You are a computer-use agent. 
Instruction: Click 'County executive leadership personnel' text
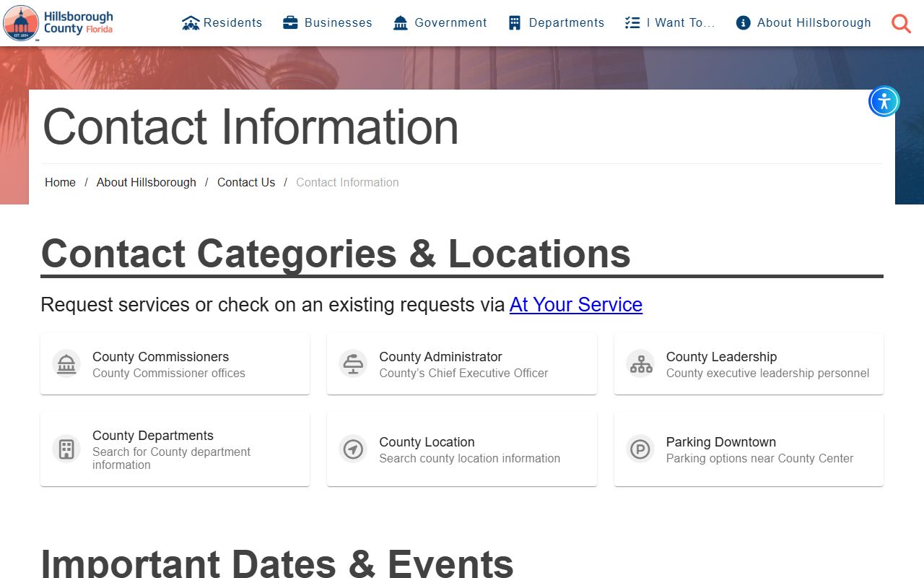point(767,374)
